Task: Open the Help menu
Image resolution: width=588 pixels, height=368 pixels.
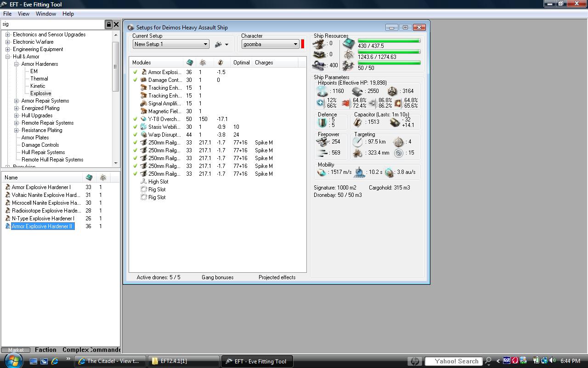Action: click(68, 14)
